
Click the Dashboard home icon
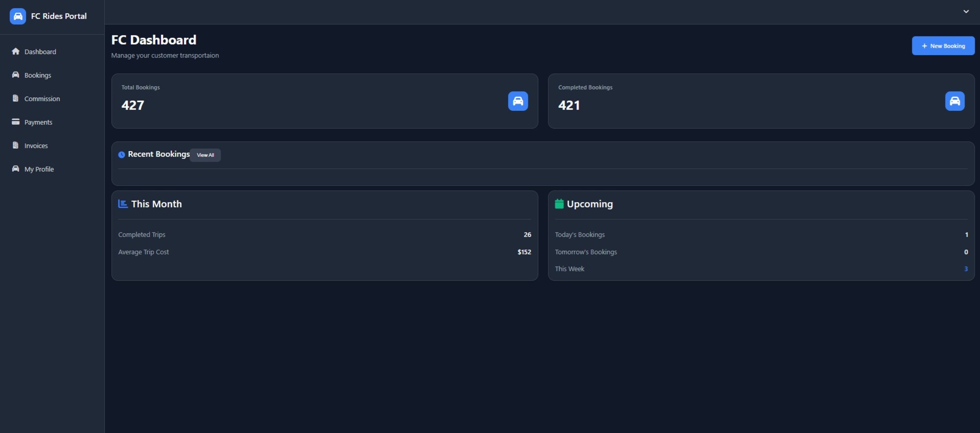(16, 52)
